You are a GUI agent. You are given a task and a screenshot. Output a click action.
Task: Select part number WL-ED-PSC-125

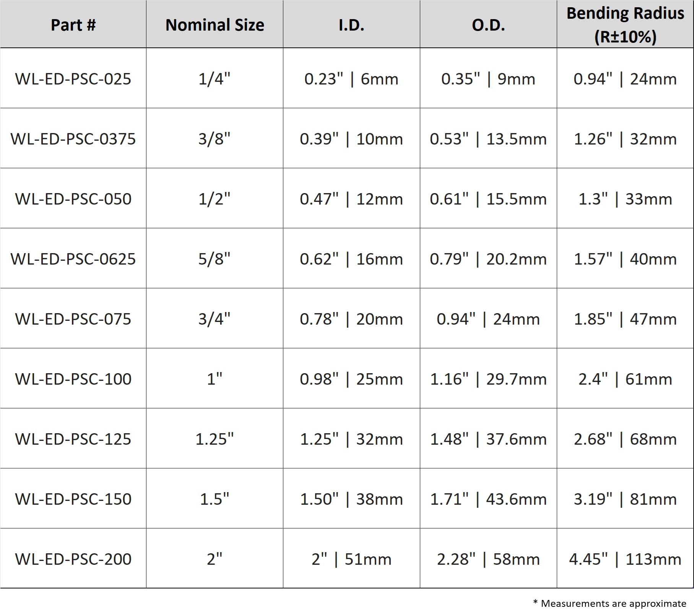73,439
